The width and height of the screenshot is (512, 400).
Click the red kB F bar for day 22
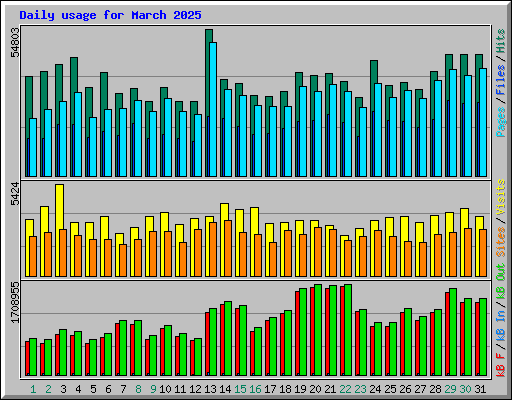click(342, 331)
